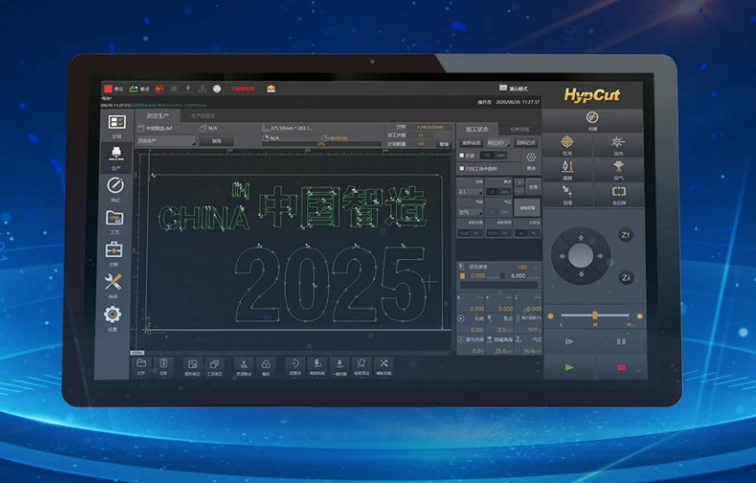Click the Z up jog button
This screenshot has width=756, height=483.
coord(625,235)
